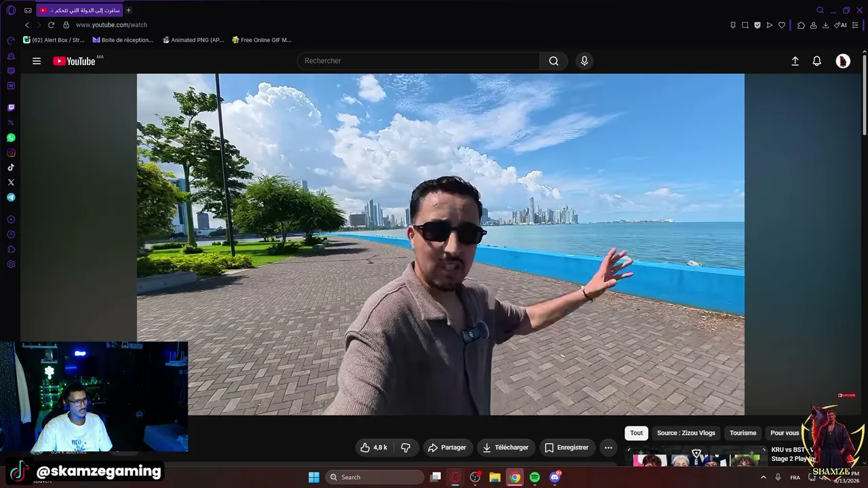
Task: Open X (Twitter) in the Opera sidebar
Action: coord(11,182)
